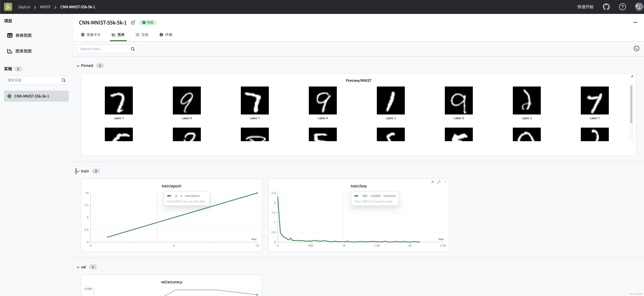Screen dimensions: 644x296
Task: Collapse the Pinned section
Action: [x=78, y=66]
